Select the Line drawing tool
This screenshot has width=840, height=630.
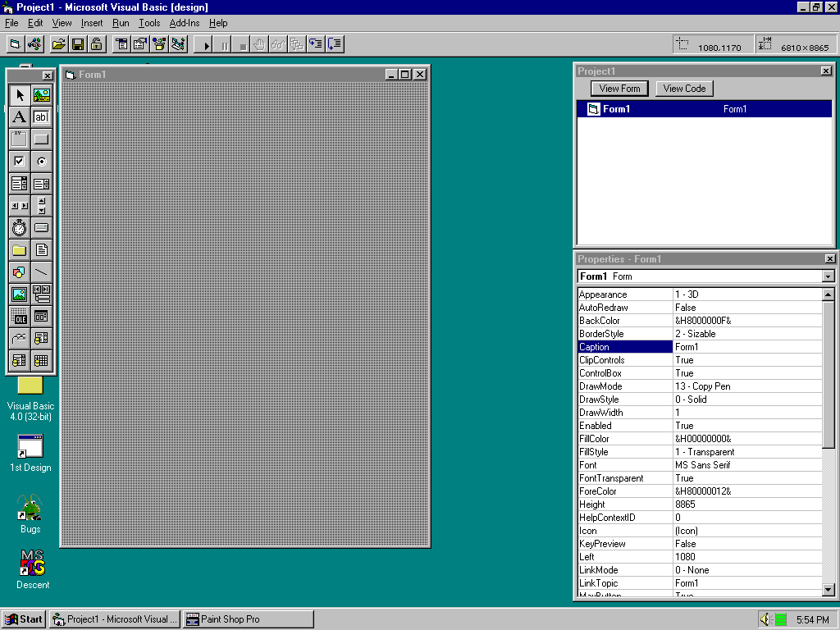click(41, 272)
